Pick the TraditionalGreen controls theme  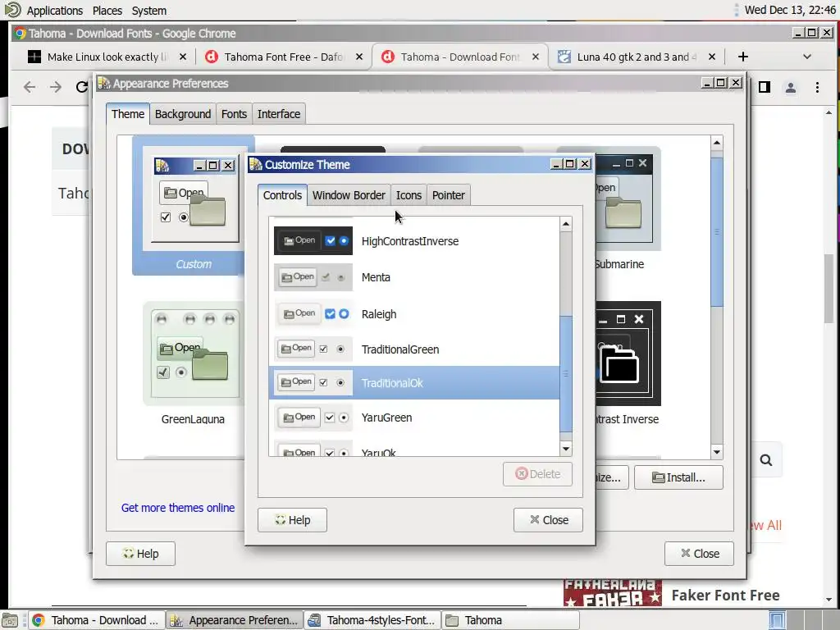413,349
